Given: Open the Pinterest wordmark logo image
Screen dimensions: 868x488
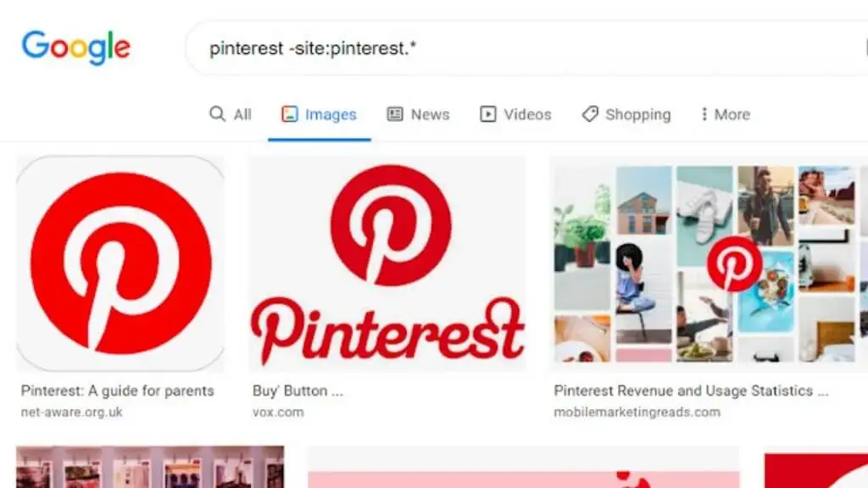Looking at the screenshot, I should pos(387,263).
